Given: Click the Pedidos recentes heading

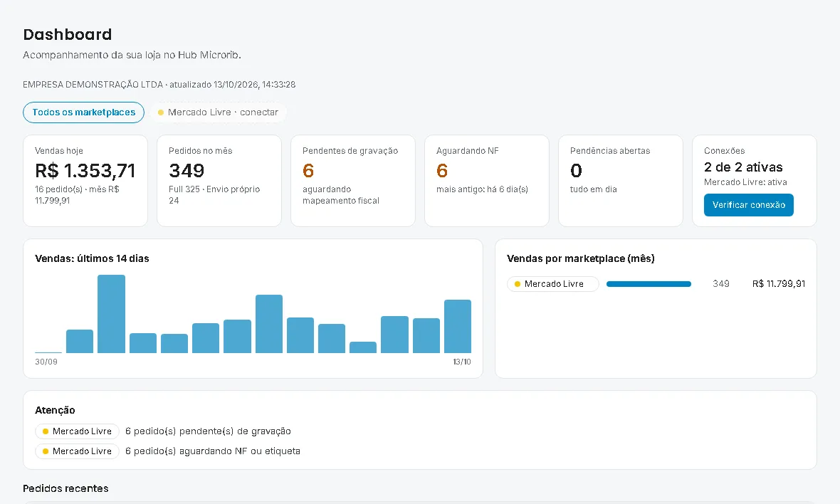Looking at the screenshot, I should (x=66, y=488).
